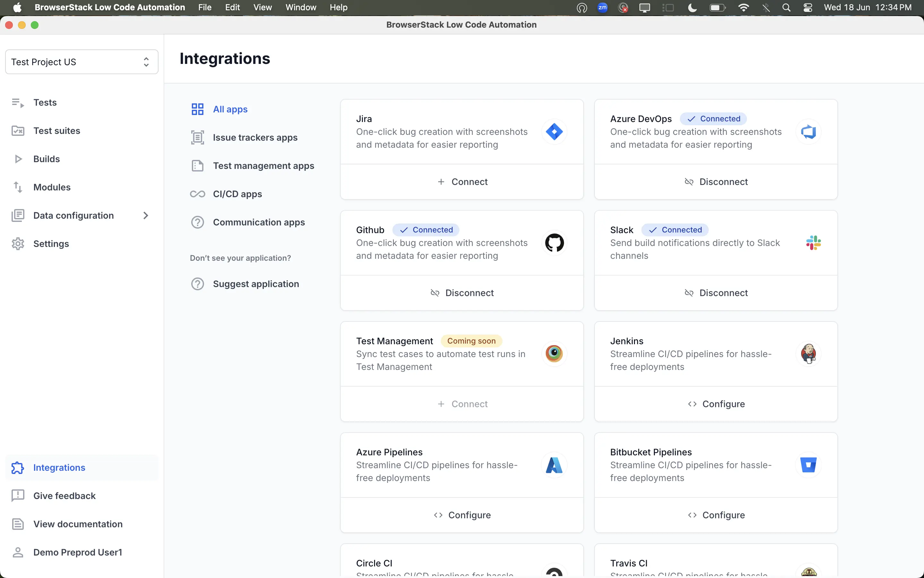Click the Zoom icon in the menu bar

coord(603,8)
